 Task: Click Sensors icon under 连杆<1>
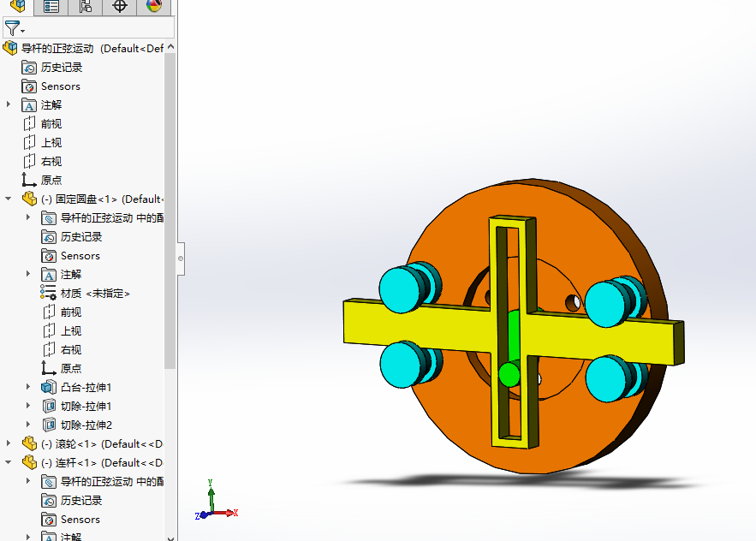49,520
